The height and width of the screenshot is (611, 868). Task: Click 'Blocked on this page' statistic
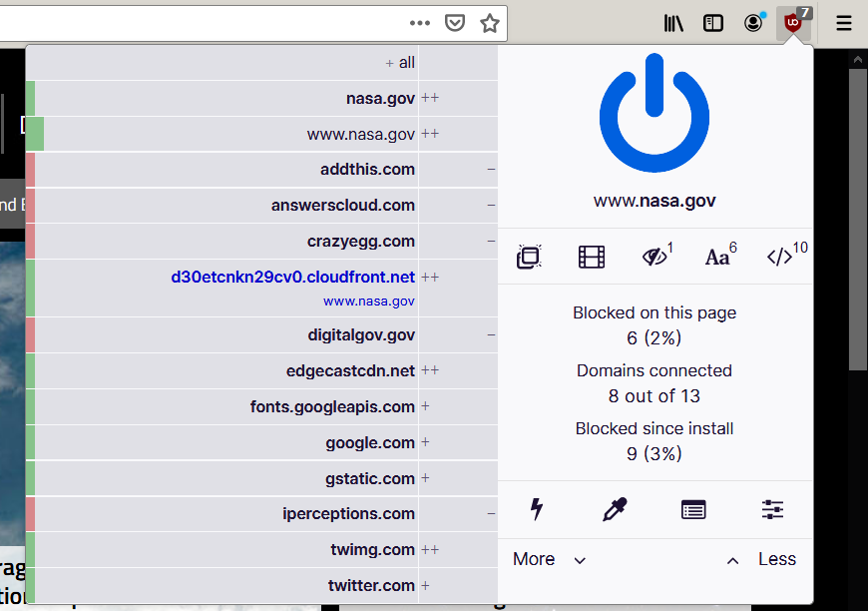pos(654,325)
